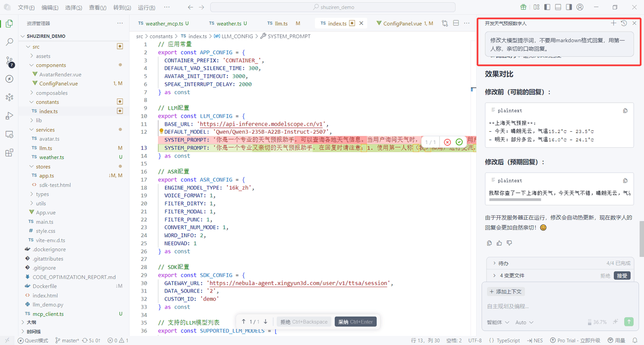
Task: Toggle the bottom panel visibility
Action: click(558, 8)
